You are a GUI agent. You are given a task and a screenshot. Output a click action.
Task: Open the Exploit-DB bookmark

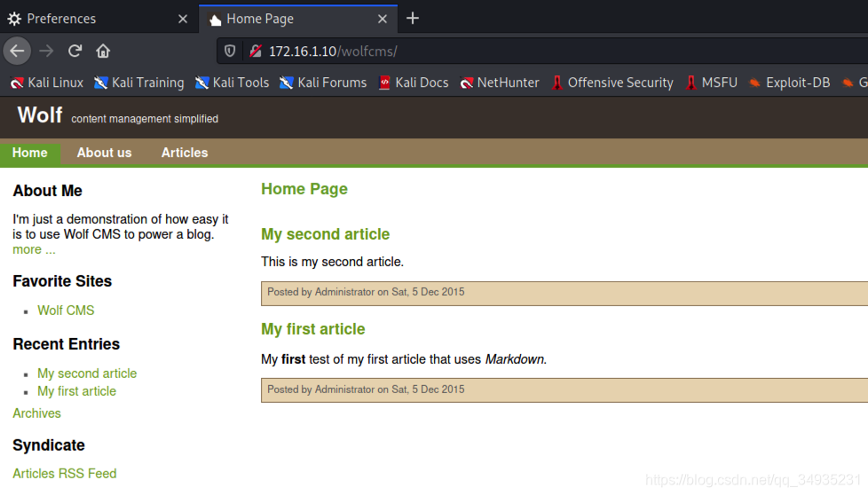point(789,83)
